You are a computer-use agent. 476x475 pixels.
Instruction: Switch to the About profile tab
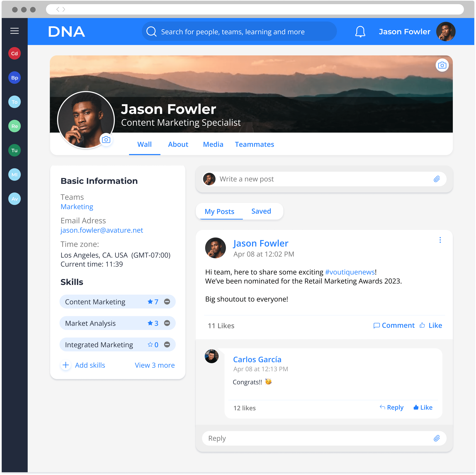coord(178,144)
